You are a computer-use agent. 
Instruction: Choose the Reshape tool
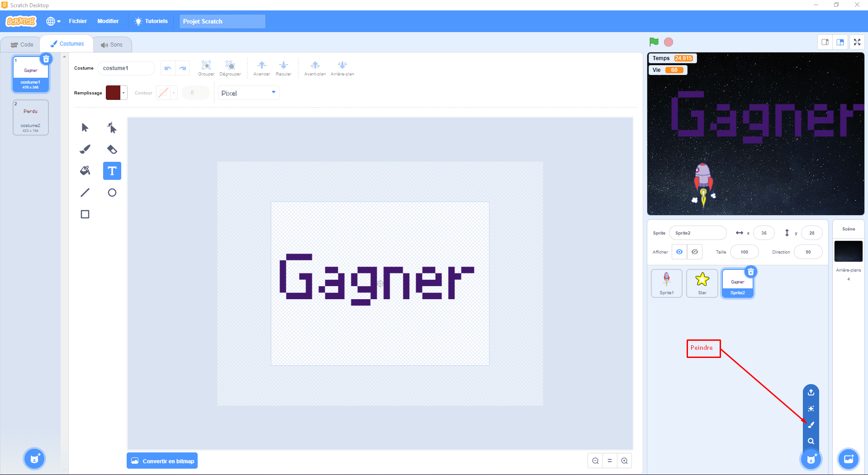coord(112,127)
